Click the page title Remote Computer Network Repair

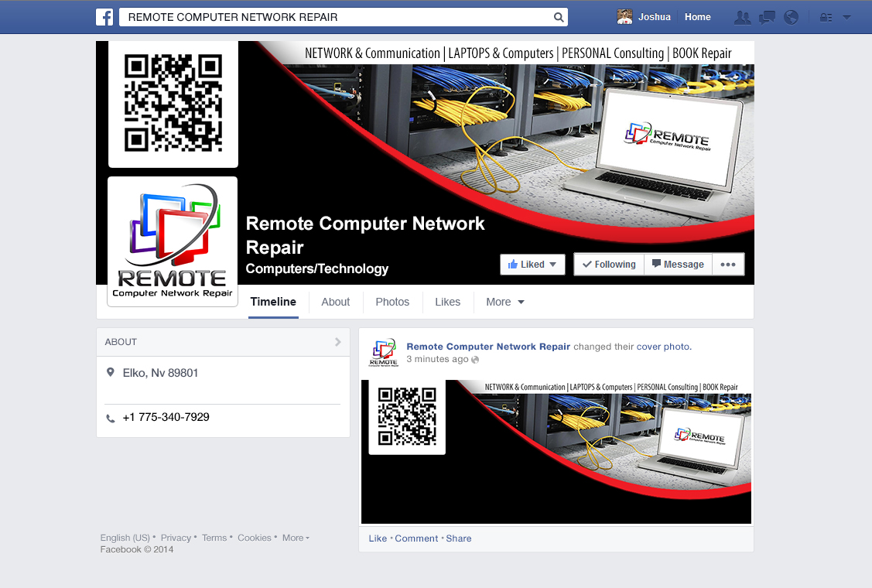(x=365, y=234)
